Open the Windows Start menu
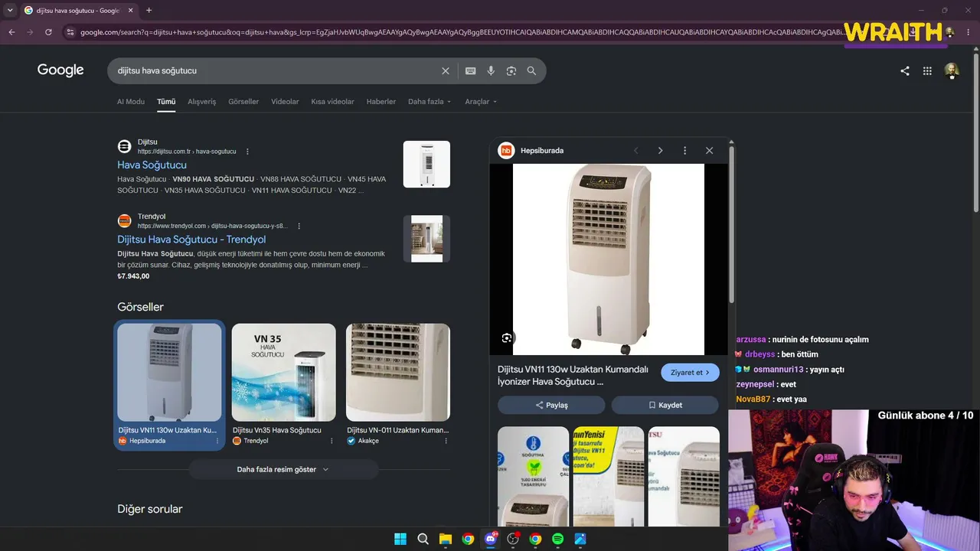 click(x=400, y=539)
